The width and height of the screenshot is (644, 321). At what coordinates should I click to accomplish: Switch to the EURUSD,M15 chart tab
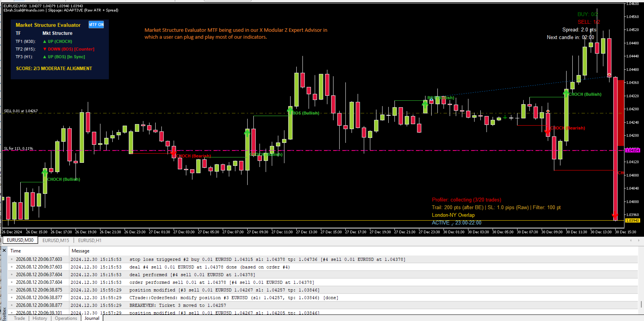tap(56, 240)
